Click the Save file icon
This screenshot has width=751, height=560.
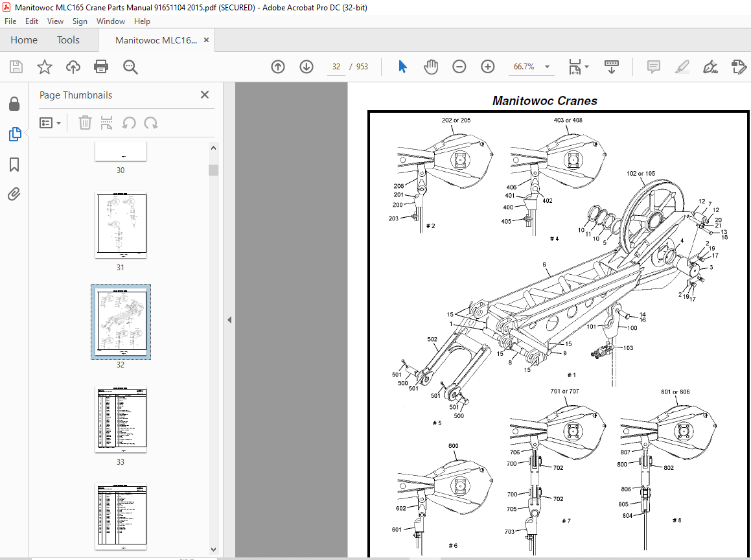pos(16,67)
